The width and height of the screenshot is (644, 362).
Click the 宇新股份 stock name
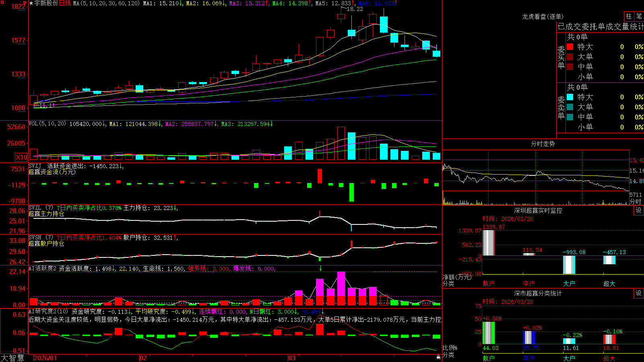coord(46,3)
